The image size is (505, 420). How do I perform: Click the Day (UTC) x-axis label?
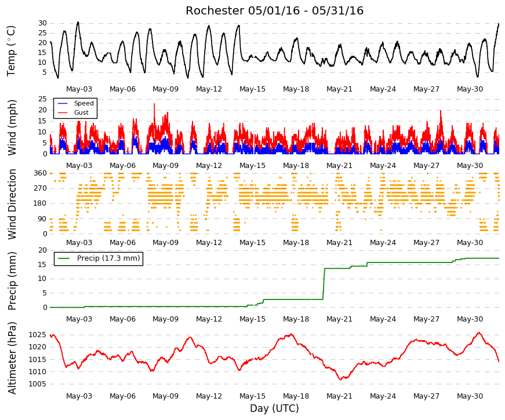(x=274, y=408)
